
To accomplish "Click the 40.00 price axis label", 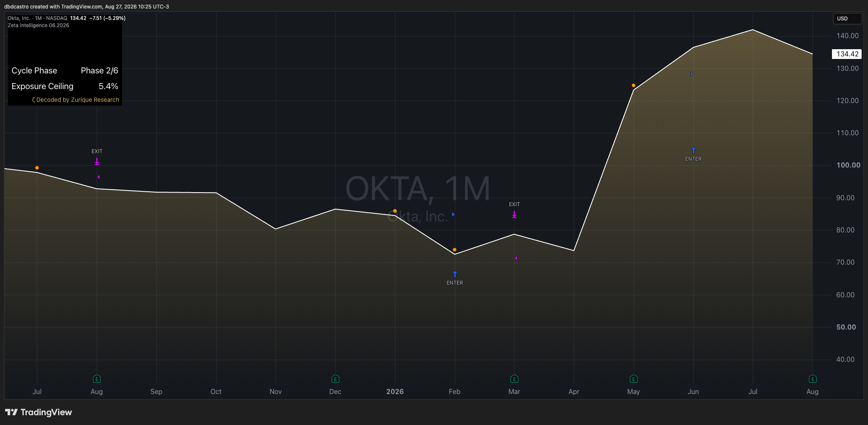I will (846, 359).
